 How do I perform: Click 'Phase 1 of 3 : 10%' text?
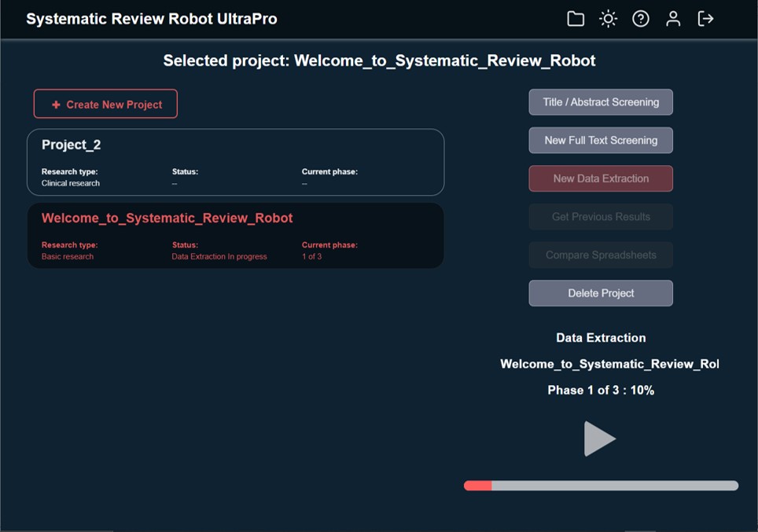601,390
